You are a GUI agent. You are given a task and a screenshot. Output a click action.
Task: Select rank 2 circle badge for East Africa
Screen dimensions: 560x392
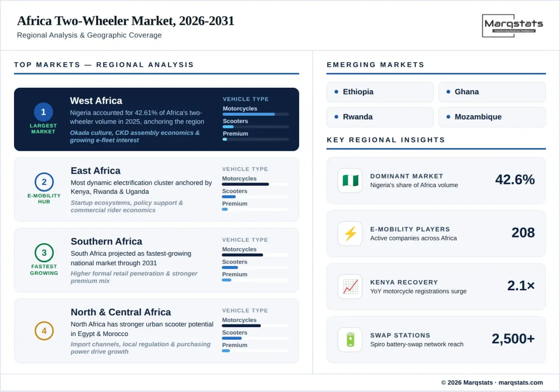coord(44,182)
